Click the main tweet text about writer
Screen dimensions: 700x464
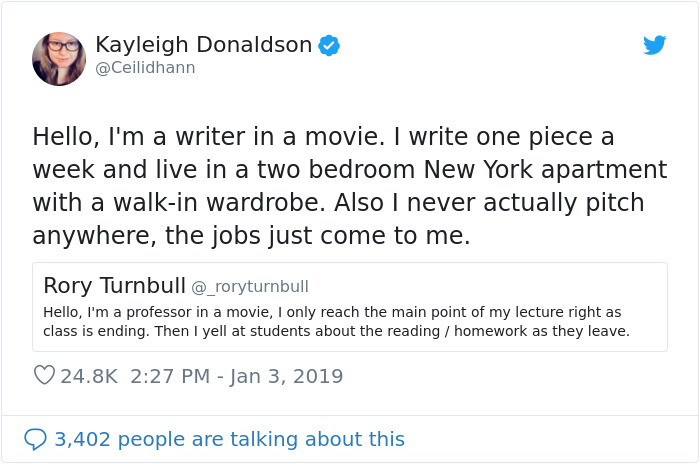pos(350,186)
